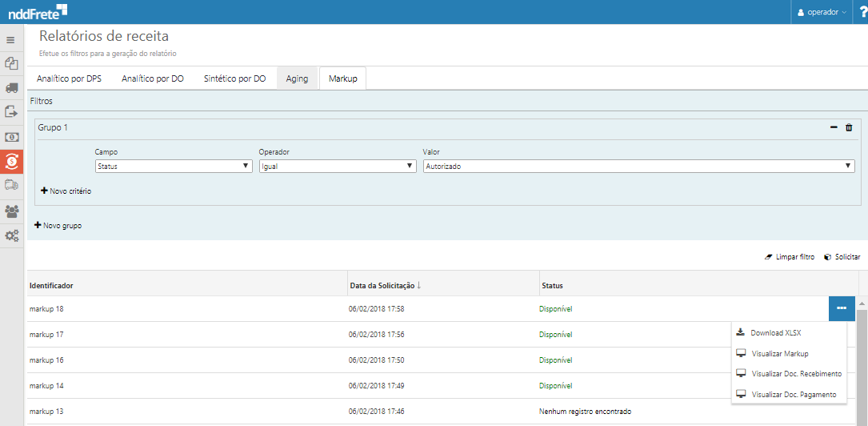Open the money bill sidebar icon
Viewport: 868px width, 426px height.
tap(11, 137)
